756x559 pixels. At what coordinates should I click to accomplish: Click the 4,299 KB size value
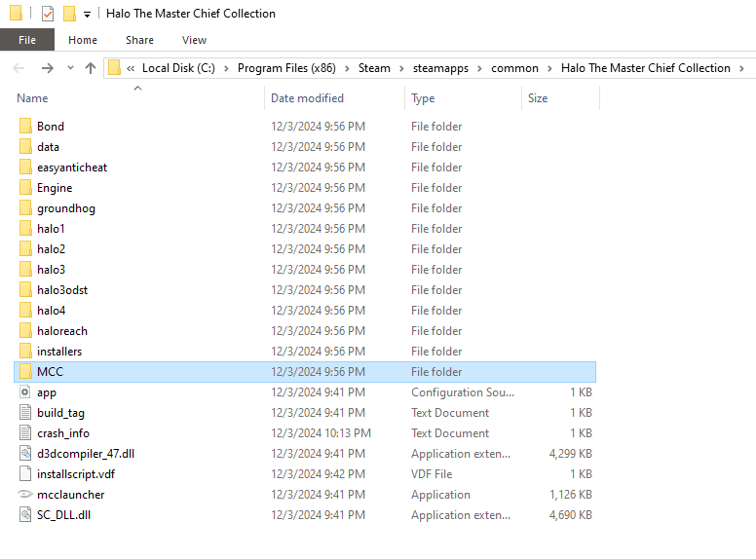tap(570, 454)
